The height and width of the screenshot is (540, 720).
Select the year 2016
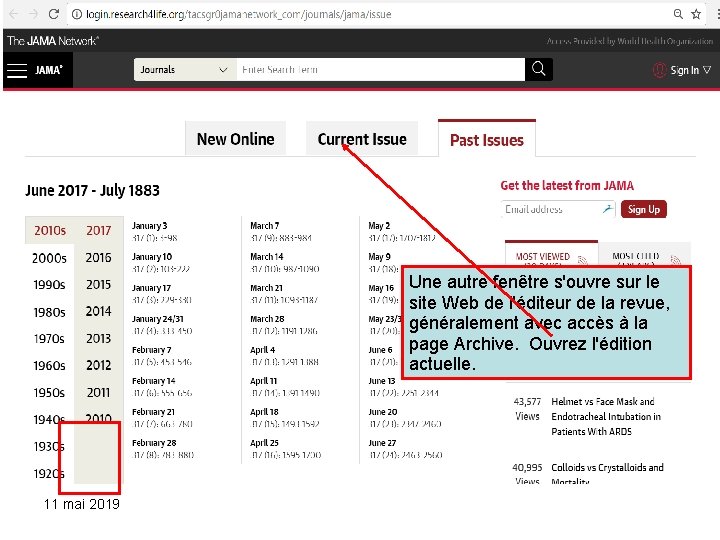click(98, 258)
